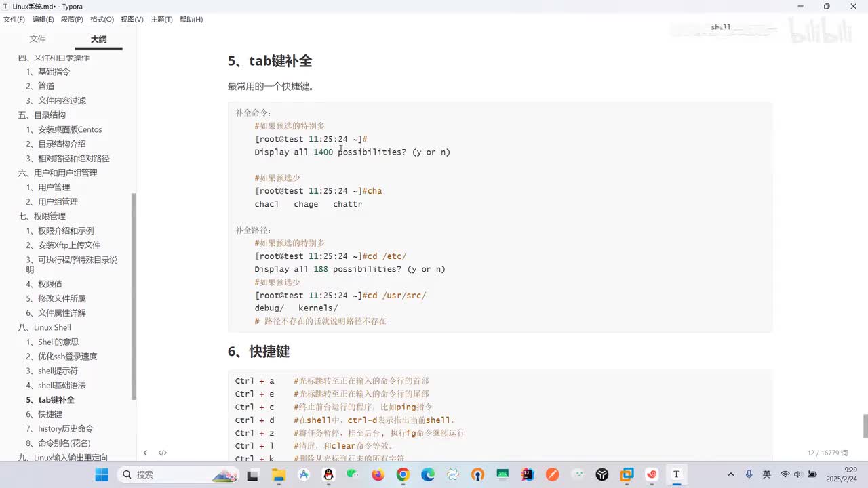Jump to 2、目录结构介绍 in outline
Image resolution: width=868 pixels, height=488 pixels.
pos(56,144)
